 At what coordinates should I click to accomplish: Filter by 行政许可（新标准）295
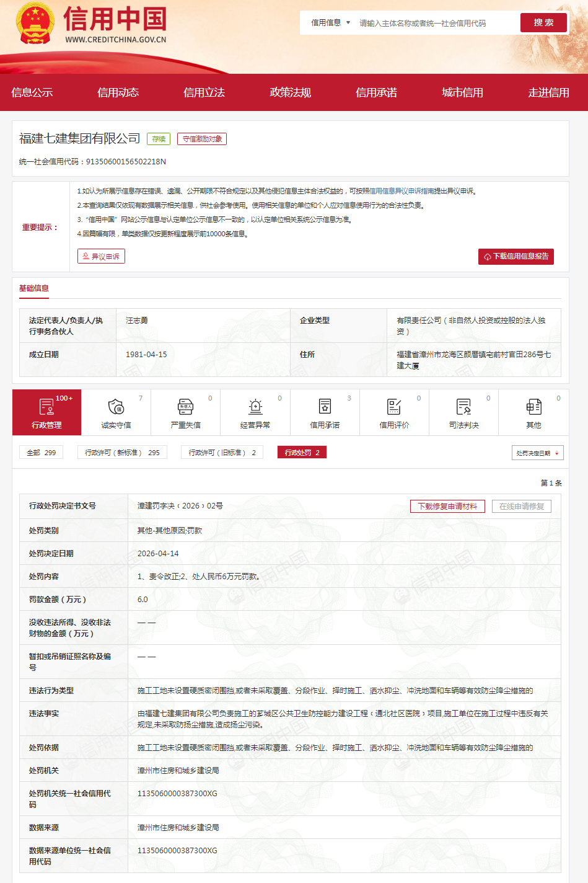(x=122, y=453)
